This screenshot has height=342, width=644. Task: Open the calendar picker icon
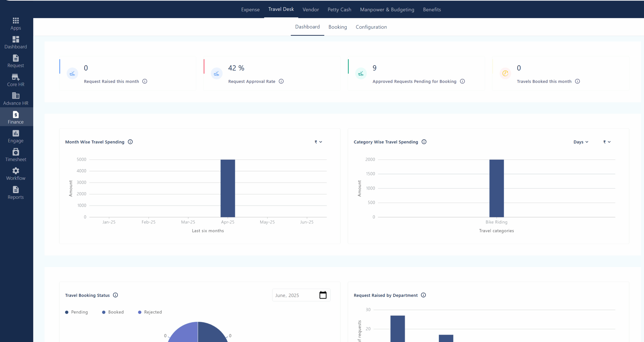(x=323, y=295)
